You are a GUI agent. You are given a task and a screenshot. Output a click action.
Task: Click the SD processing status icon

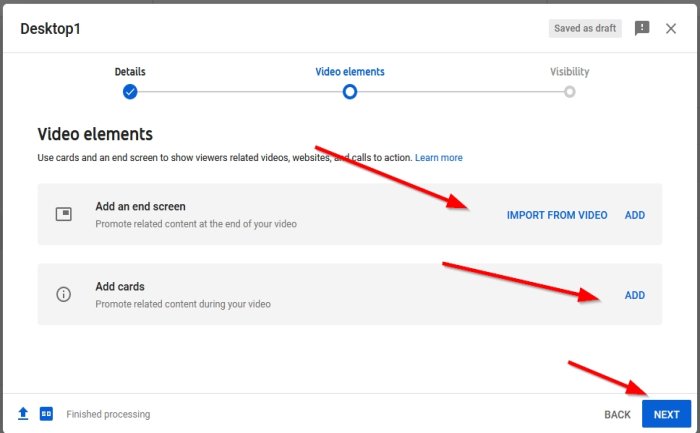point(46,414)
